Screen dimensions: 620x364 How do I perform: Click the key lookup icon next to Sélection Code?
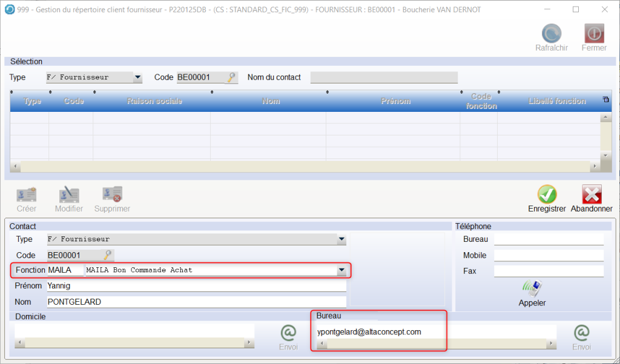click(232, 77)
